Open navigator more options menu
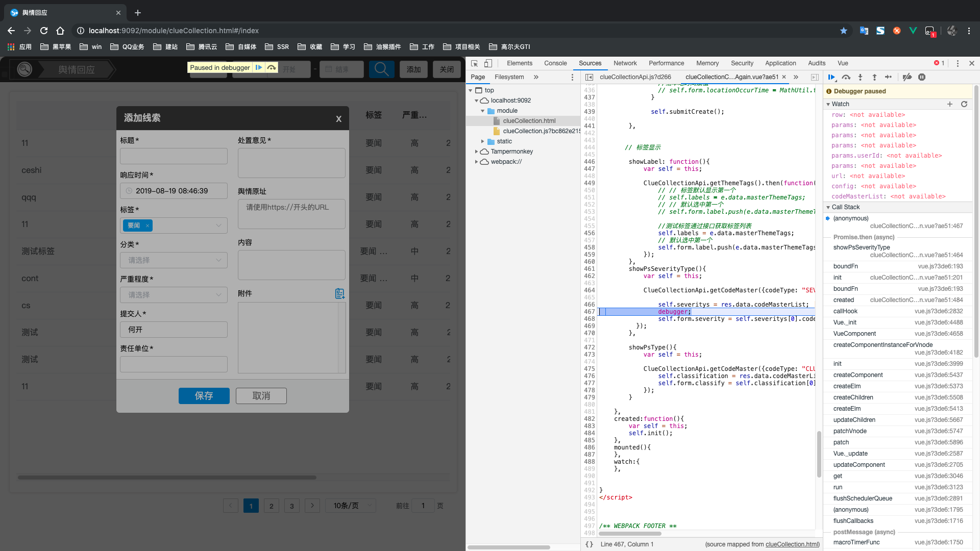Screen dimensions: 980x551 (572, 77)
